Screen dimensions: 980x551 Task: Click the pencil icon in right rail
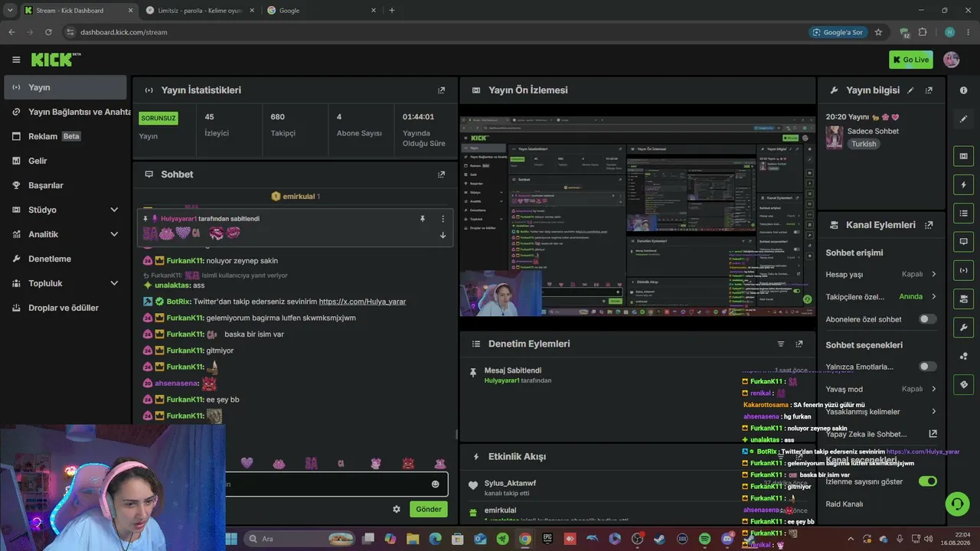963,119
